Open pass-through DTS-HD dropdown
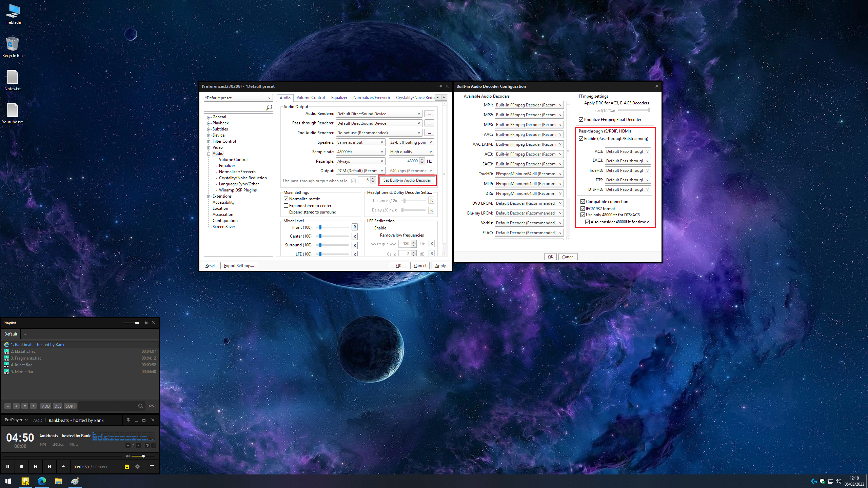Screen dimensions: 868x488 pyautogui.click(x=628, y=189)
